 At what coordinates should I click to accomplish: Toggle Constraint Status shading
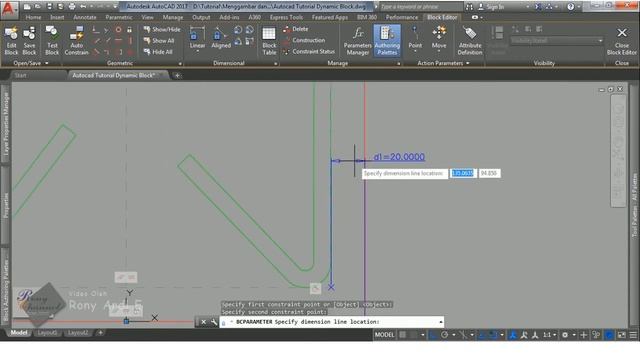coord(309,52)
